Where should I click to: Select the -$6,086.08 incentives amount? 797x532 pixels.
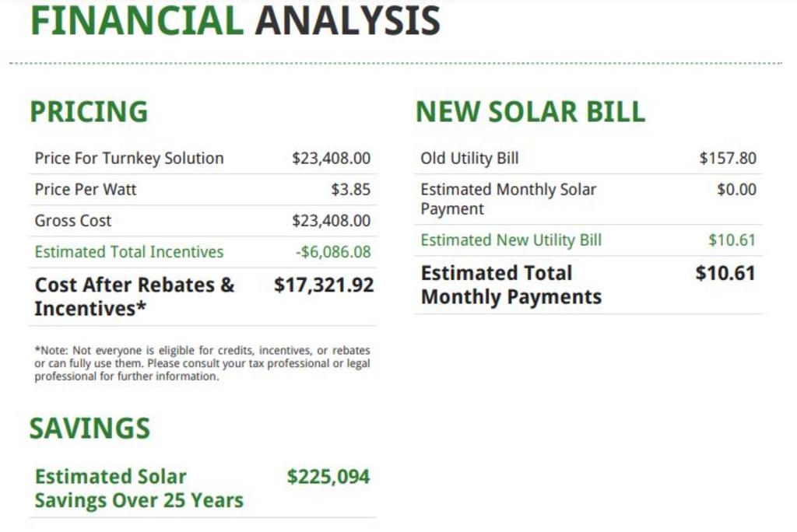(333, 252)
